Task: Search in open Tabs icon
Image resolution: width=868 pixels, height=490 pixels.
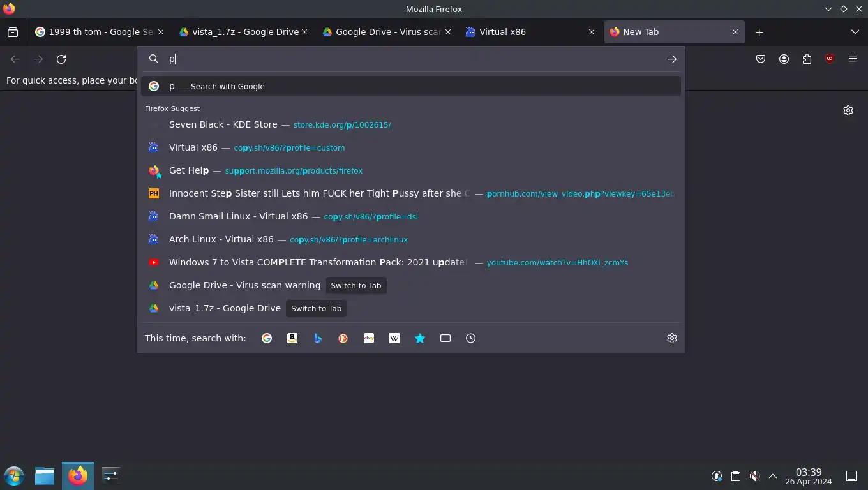Action: (445, 338)
